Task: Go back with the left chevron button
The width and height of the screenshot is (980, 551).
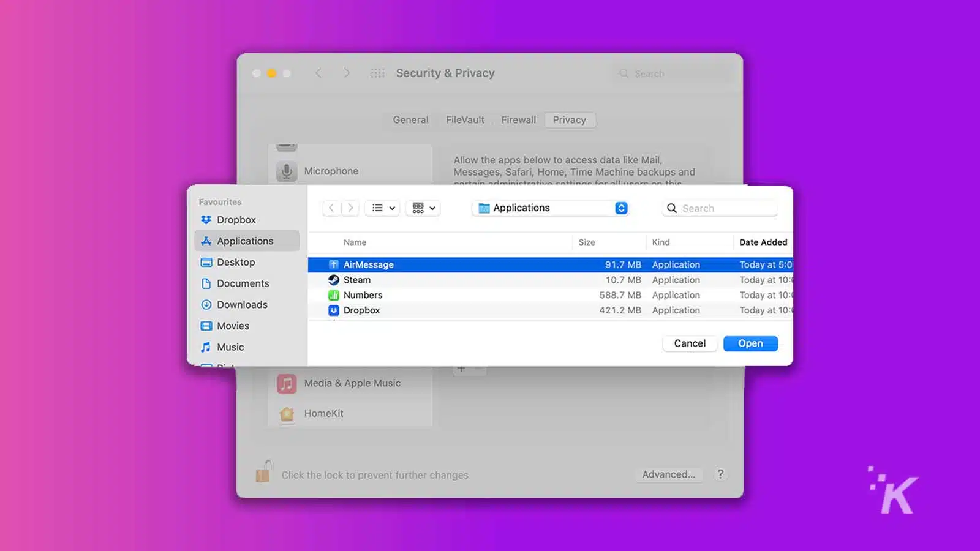Action: (x=331, y=208)
